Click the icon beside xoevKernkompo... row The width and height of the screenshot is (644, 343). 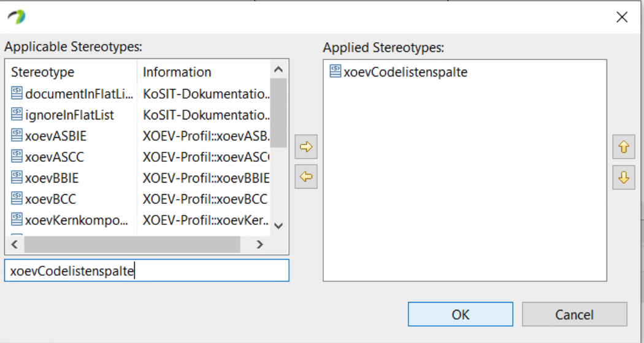(17, 220)
